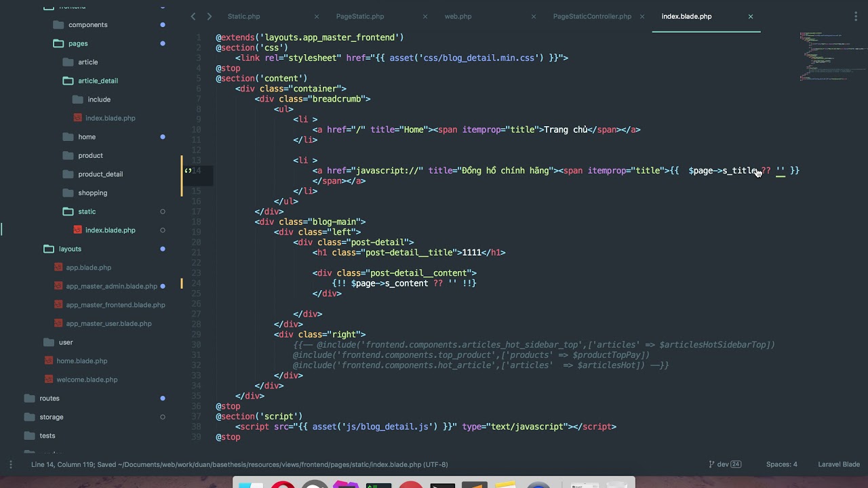The width and height of the screenshot is (868, 488).
Task: Close the Static.php tab
Action: 317,16
